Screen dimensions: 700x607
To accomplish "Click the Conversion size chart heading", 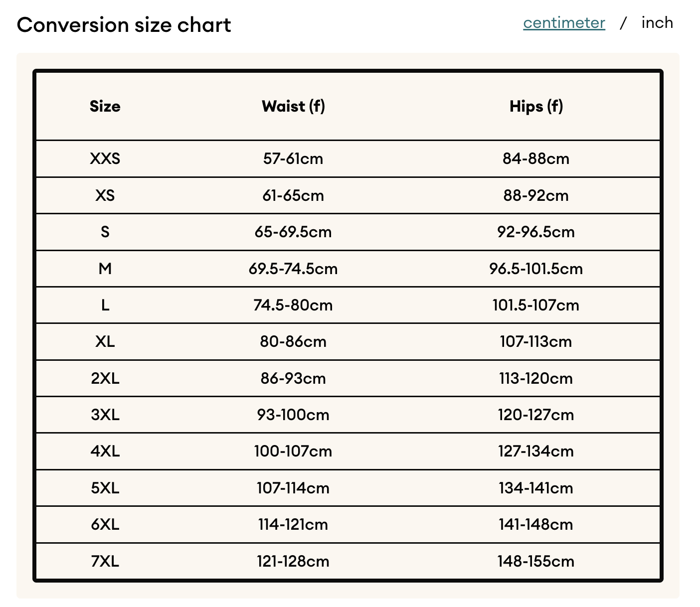I will click(x=124, y=25).
